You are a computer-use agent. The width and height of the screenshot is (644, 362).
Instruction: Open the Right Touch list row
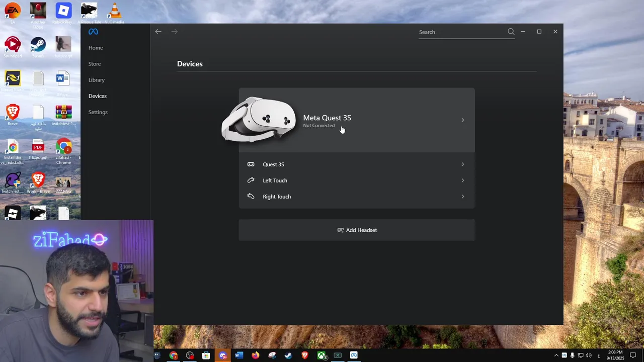(357, 196)
